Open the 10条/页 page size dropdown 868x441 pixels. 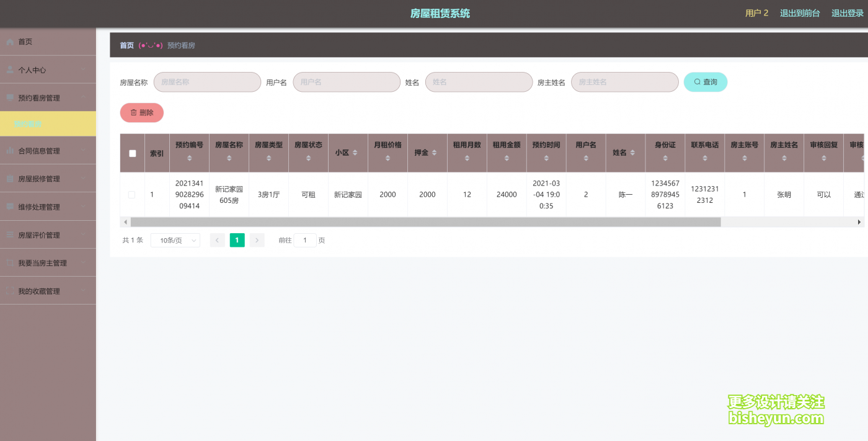(x=175, y=240)
